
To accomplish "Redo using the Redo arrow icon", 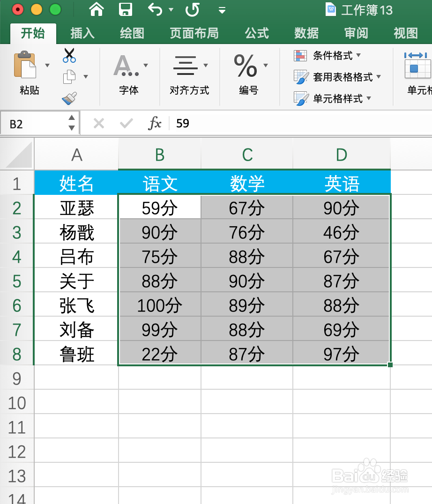I will pyautogui.click(x=193, y=9).
